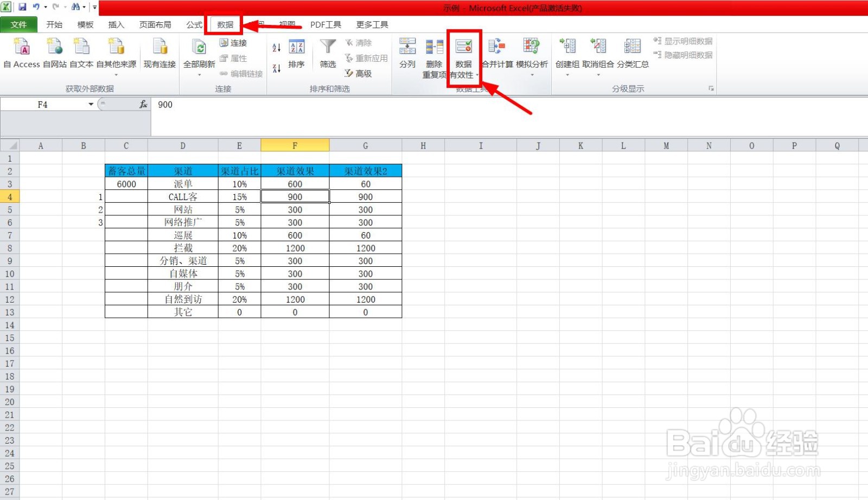Click Group (创建组) icon

pos(567,47)
